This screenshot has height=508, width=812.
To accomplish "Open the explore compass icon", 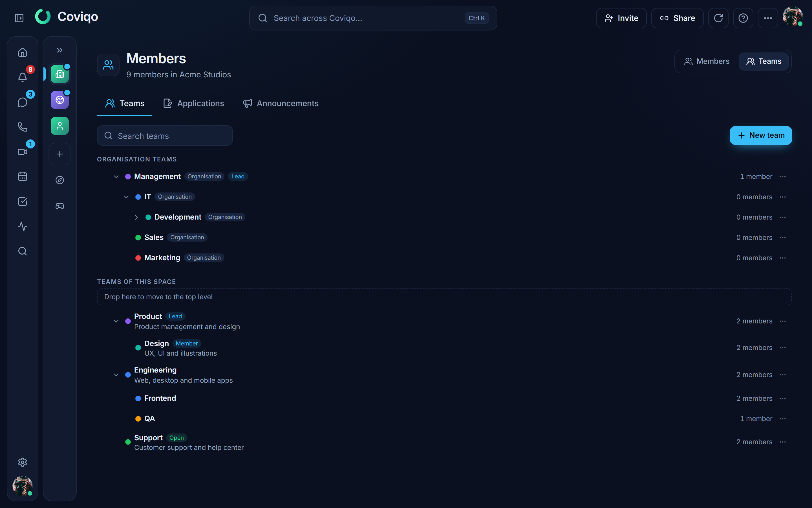I will click(60, 180).
